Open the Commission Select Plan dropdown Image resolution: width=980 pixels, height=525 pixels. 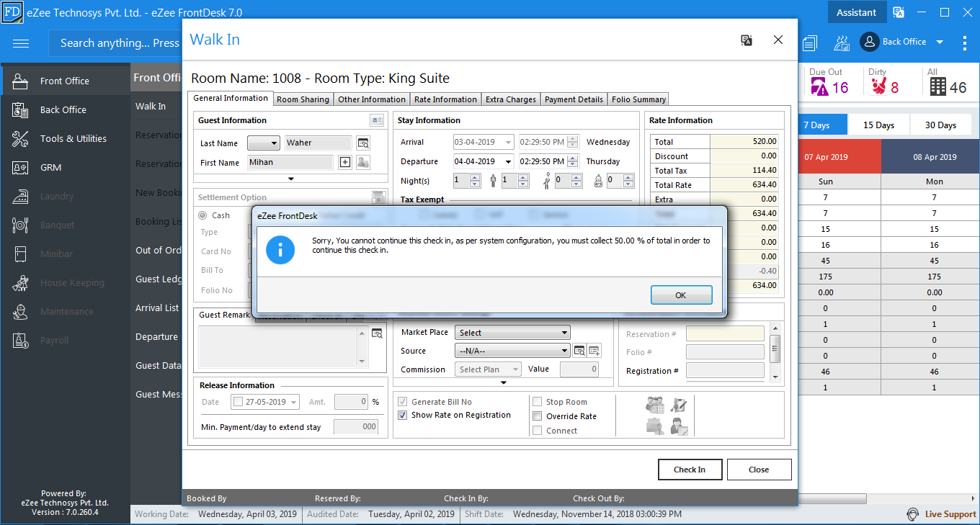pyautogui.click(x=489, y=369)
